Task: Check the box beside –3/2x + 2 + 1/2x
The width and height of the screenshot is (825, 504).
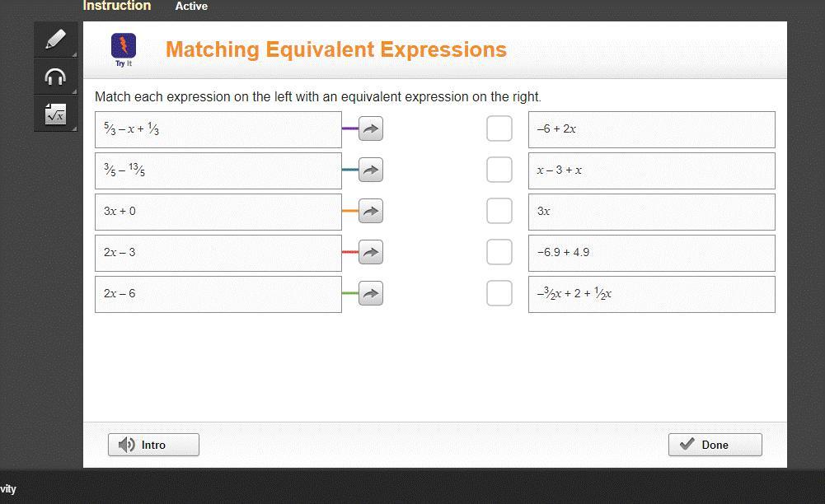Action: point(499,293)
